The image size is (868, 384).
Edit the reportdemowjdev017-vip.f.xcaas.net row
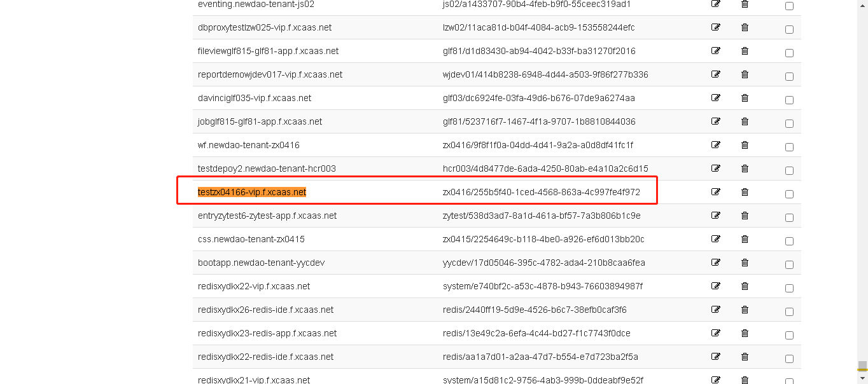tap(716, 74)
